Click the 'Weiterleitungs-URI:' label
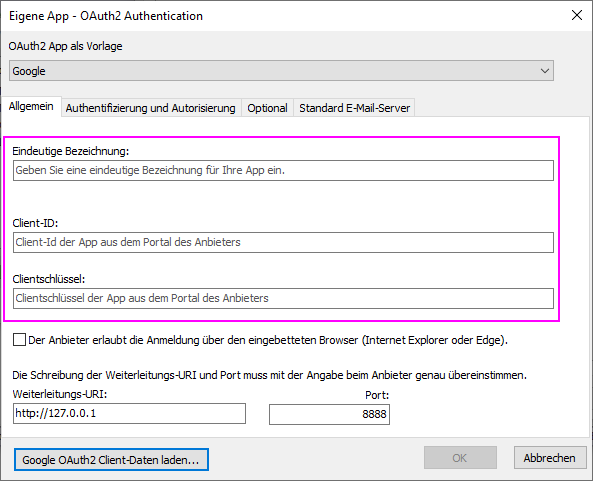 [60, 394]
